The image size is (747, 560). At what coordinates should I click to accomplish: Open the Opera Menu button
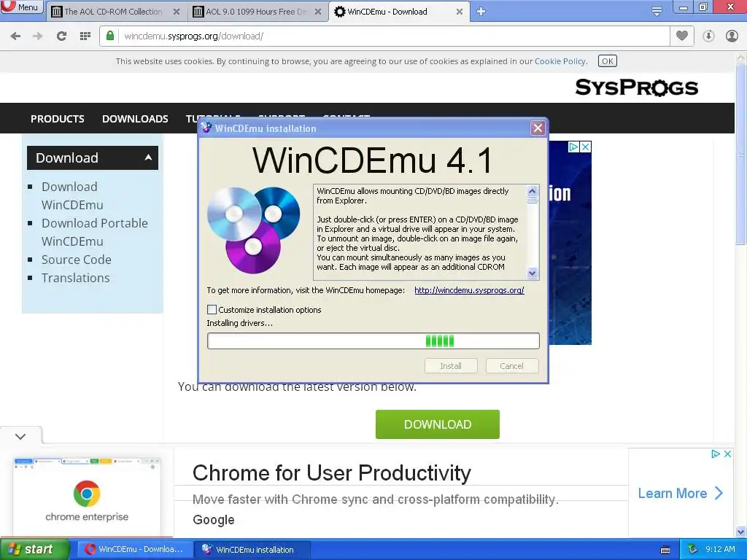click(21, 7)
